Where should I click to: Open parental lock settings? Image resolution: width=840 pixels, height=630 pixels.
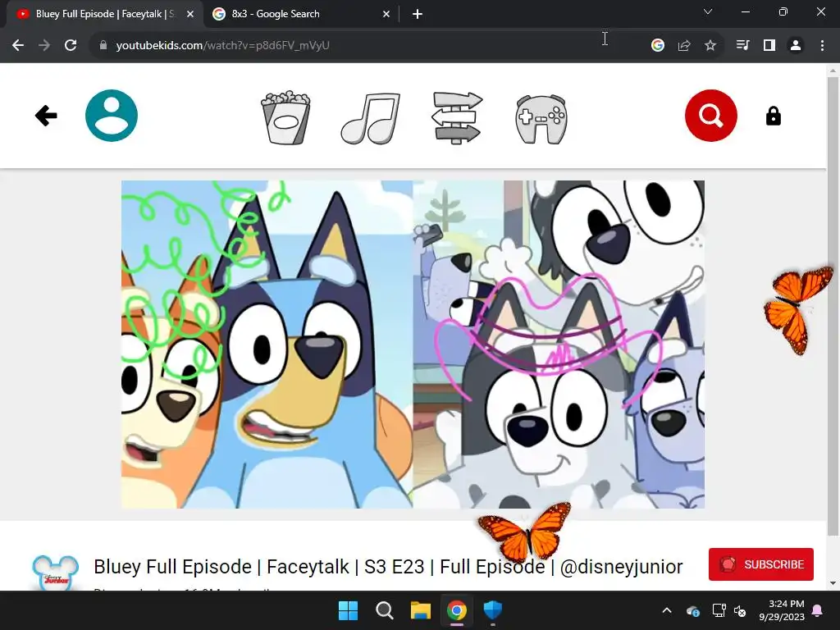[x=773, y=116]
